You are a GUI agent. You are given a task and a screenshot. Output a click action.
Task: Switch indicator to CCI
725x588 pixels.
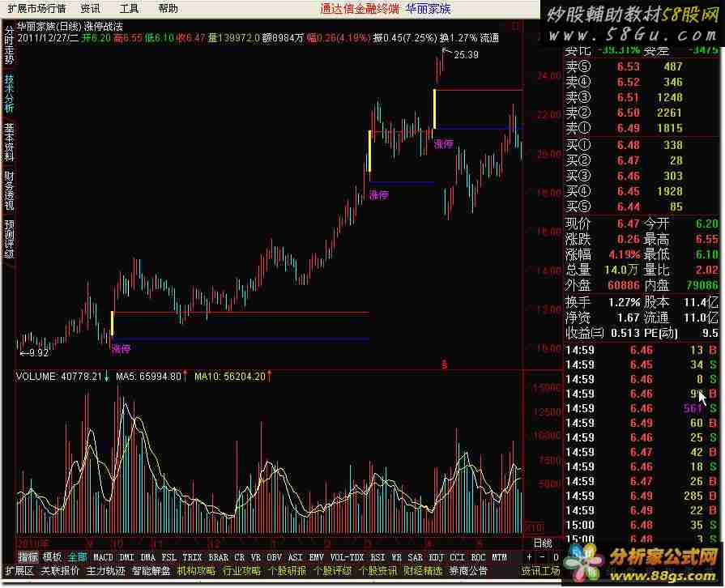[458, 557]
